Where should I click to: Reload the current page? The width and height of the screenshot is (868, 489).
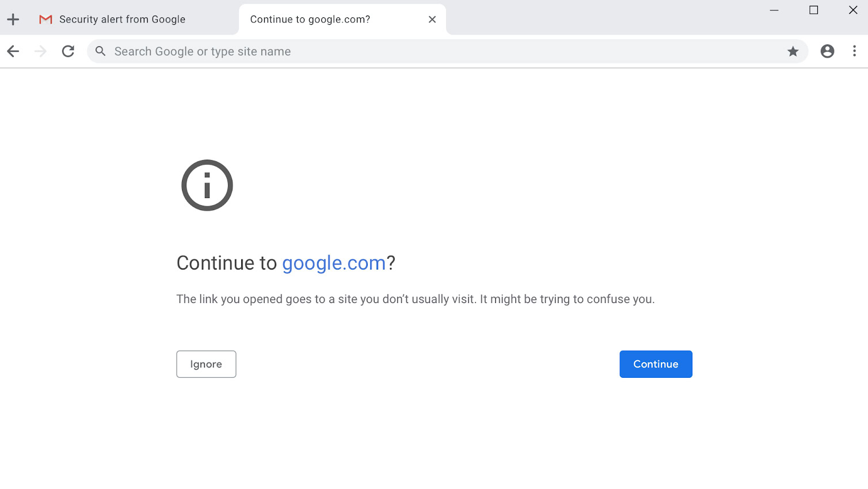tap(68, 51)
